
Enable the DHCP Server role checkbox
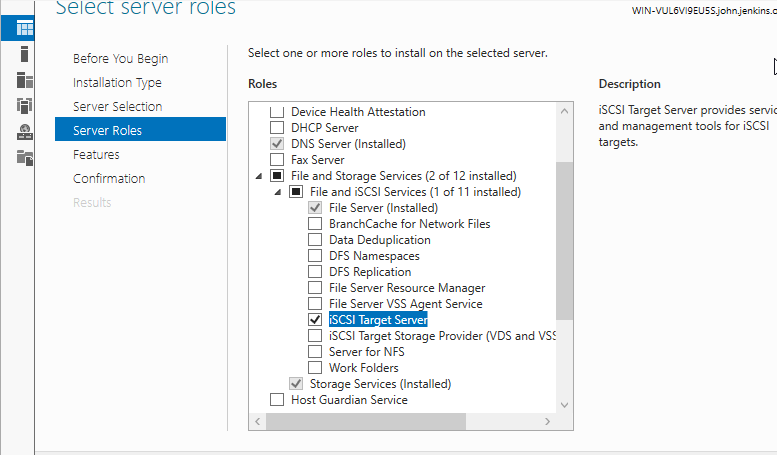(277, 128)
